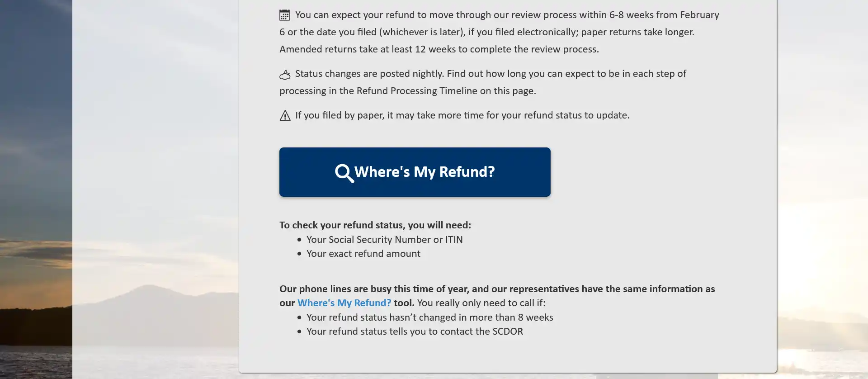The width and height of the screenshot is (868, 379).
Task: Open the blue Where's My Refund? text link
Action: tap(344, 303)
